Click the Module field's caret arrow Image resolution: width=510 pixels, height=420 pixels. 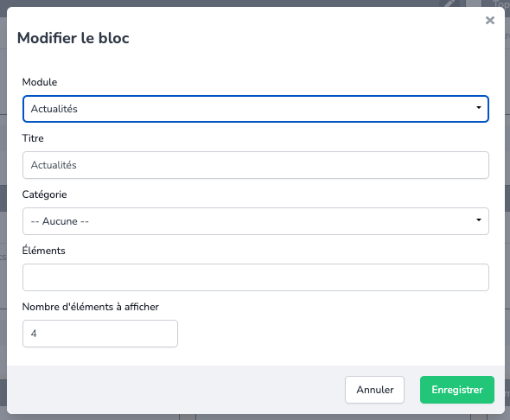(x=479, y=108)
